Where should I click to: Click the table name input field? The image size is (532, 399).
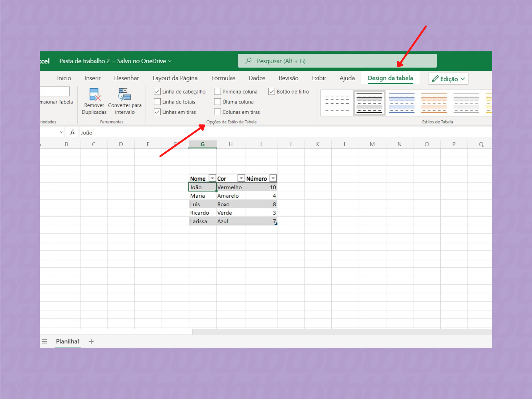tap(55, 91)
